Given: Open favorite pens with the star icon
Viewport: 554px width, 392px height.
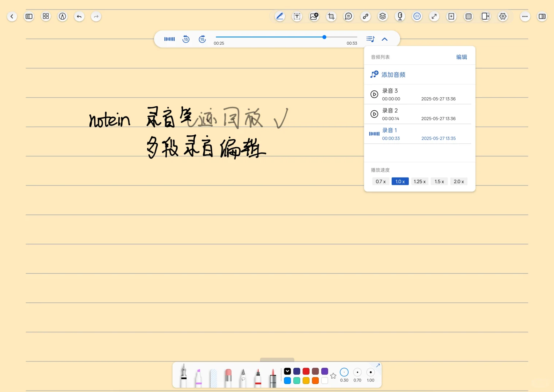Looking at the screenshot, I should [333, 376].
